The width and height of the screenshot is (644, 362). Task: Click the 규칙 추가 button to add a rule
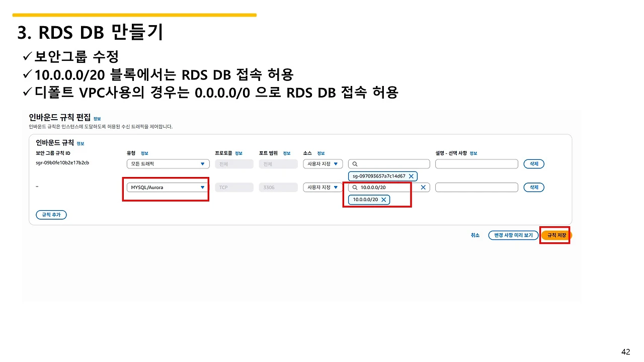tap(51, 215)
